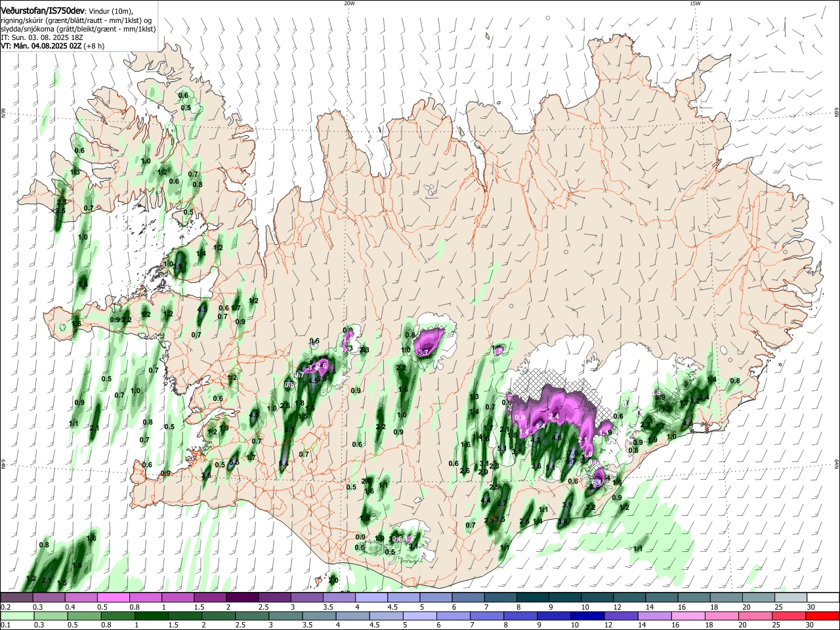Click the 0.2 label in the legend
The image size is (840, 630).
[x=6, y=607]
